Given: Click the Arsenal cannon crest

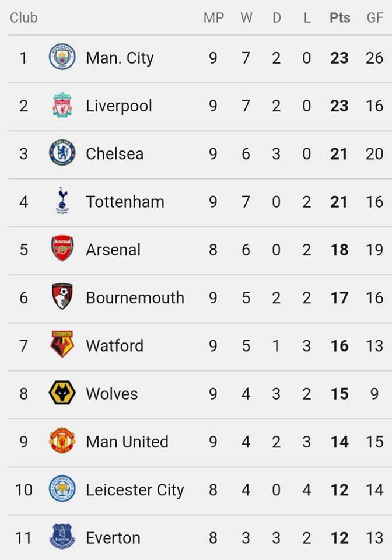Looking at the screenshot, I should (x=62, y=249).
